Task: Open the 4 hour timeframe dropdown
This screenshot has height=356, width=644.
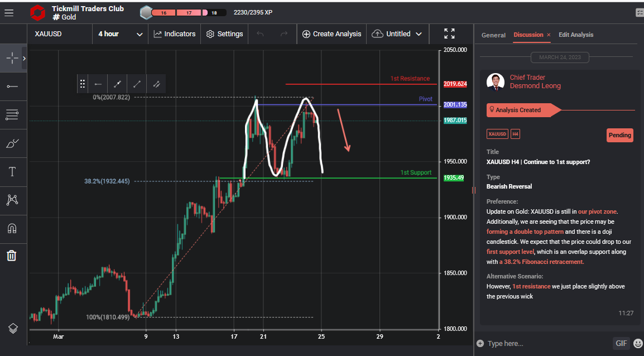Action: [x=121, y=34]
